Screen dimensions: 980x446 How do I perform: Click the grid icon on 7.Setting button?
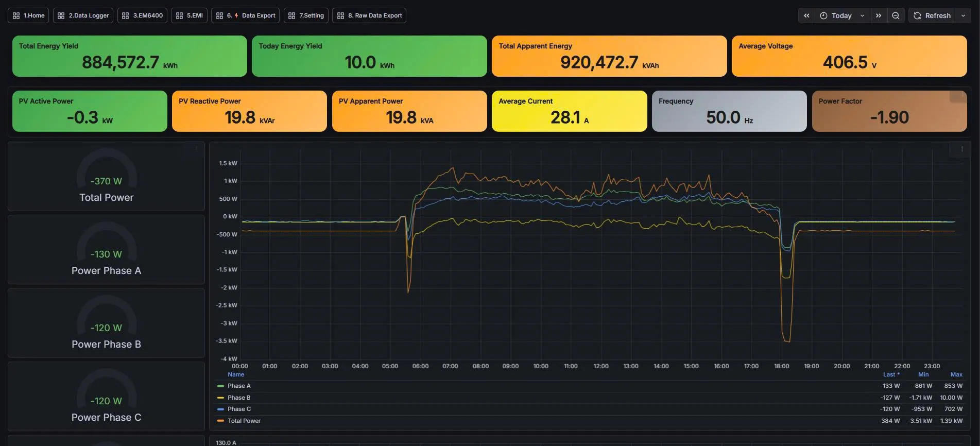coord(292,15)
